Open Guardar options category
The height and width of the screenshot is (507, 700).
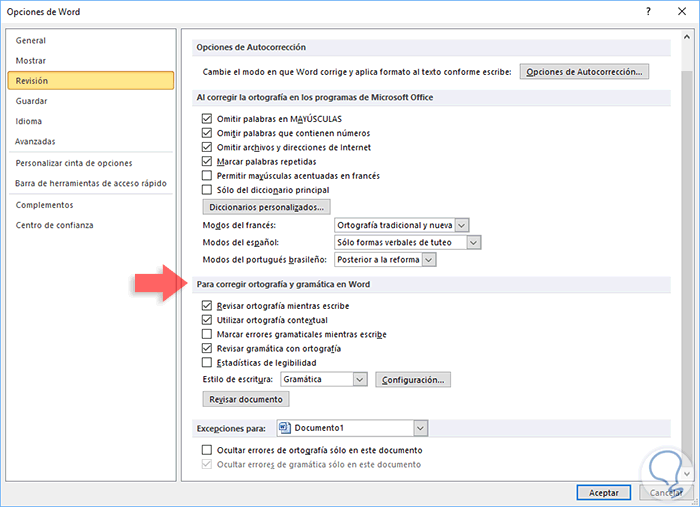pos(91,101)
